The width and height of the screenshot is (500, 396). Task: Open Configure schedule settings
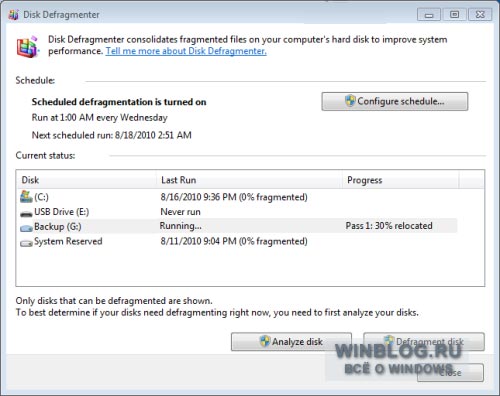[395, 101]
